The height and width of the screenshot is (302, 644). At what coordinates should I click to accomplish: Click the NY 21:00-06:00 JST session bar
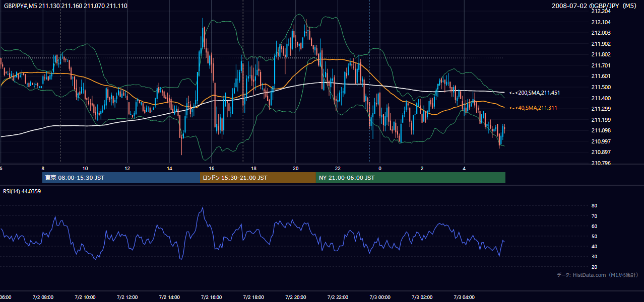pyautogui.click(x=411, y=178)
